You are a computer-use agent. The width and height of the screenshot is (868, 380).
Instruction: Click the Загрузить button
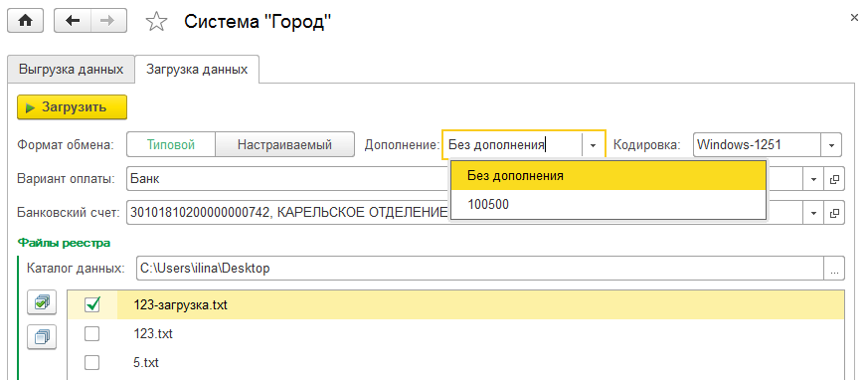pos(72,107)
